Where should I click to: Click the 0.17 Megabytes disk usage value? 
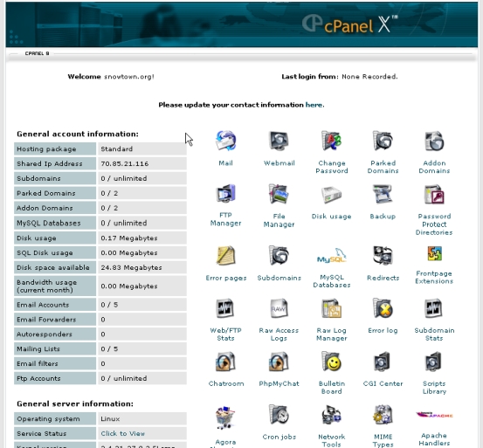[x=129, y=238]
